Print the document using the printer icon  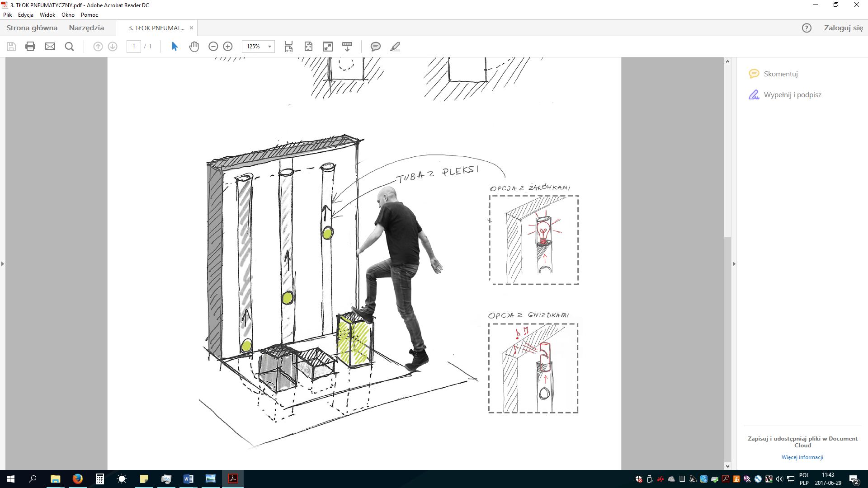(30, 47)
